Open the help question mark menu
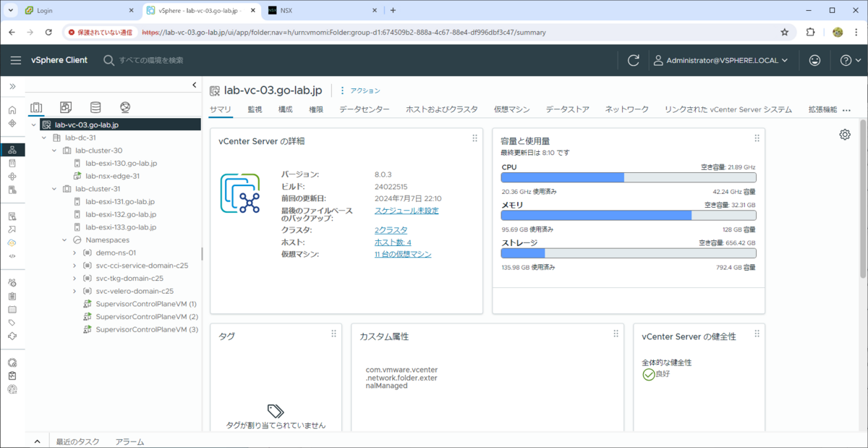 pos(850,60)
